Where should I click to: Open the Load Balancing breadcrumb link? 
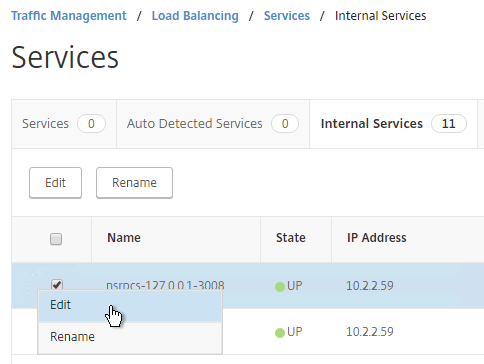tap(195, 16)
